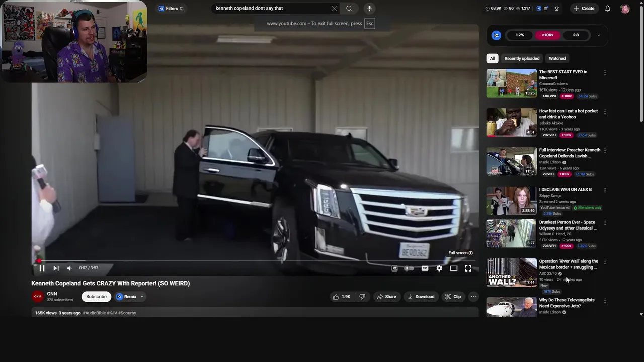644x362 pixels.
Task: Select the All filter chip
Action: point(492,58)
